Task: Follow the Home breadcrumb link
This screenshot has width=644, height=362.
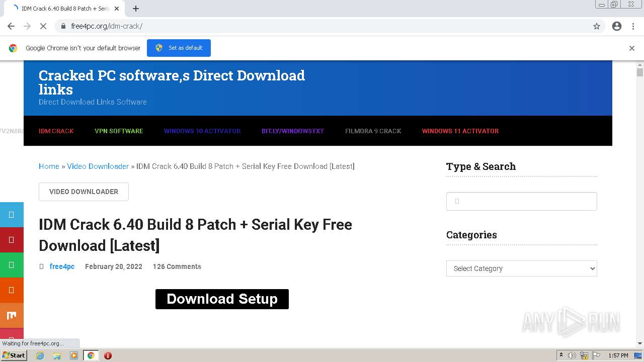Action: click(49, 166)
